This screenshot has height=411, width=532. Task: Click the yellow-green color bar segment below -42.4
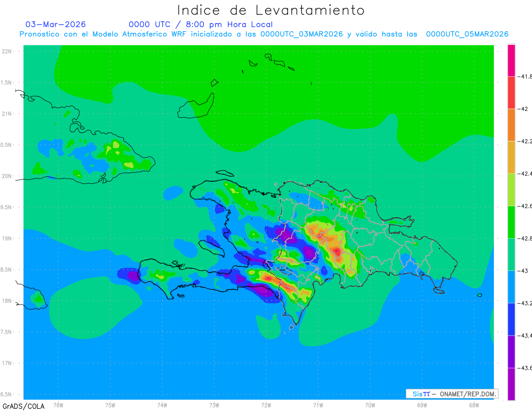coord(511,190)
